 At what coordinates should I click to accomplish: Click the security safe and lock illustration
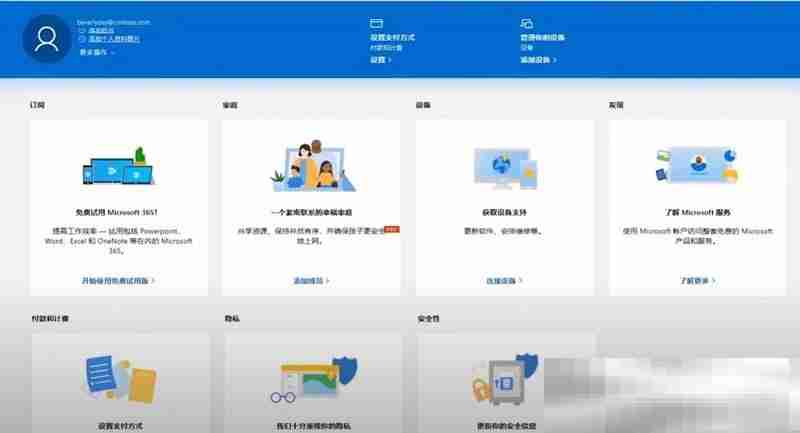point(505,379)
